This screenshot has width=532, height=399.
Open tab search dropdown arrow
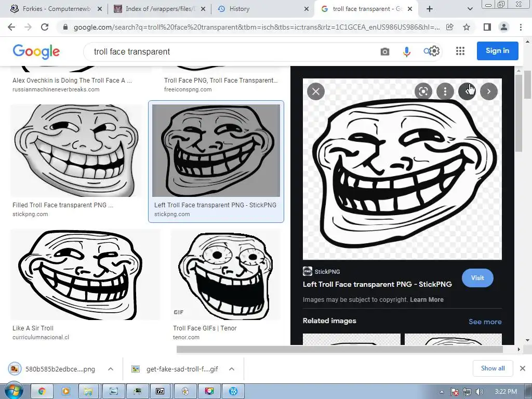[470, 9]
